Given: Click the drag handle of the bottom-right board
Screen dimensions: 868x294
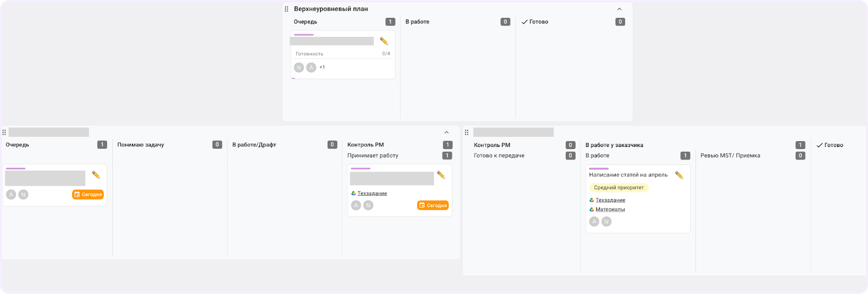Looking at the screenshot, I should (467, 132).
